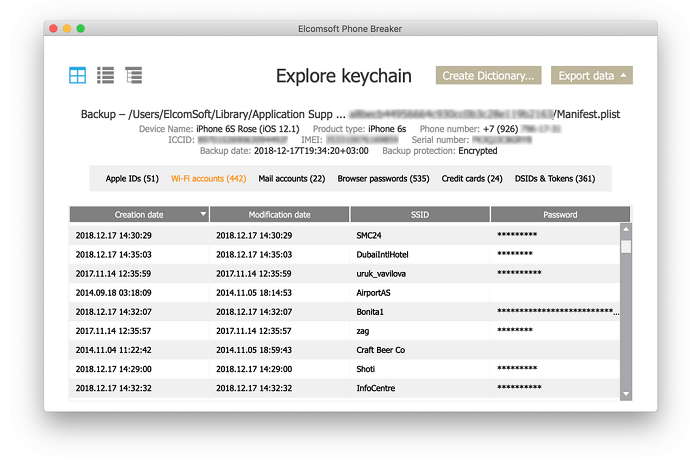Click creation date 2017.11.14 12:35:59
Image resolution: width=690 pixels, height=467 pixels.
[x=114, y=273]
